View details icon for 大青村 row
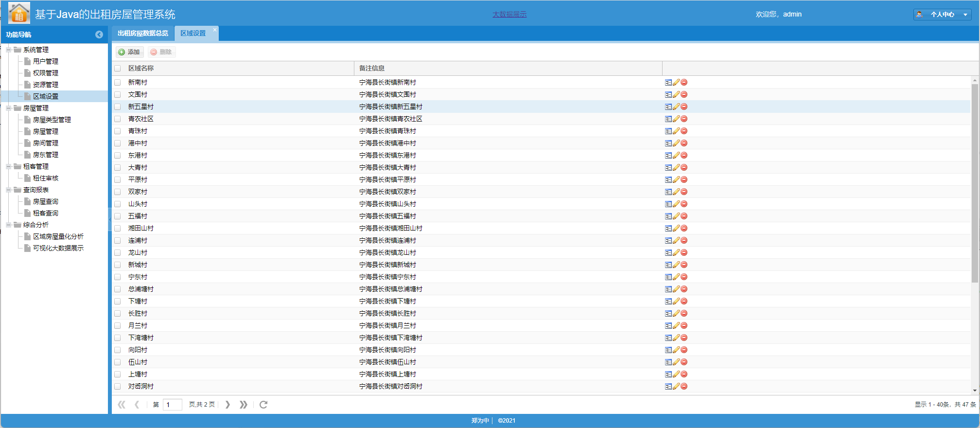This screenshot has height=428, width=980. point(668,168)
